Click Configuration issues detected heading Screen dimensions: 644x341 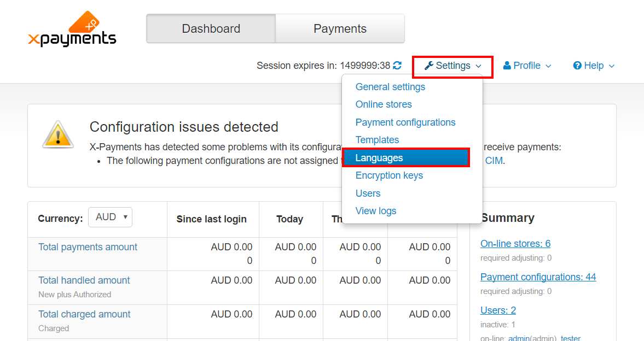184,127
